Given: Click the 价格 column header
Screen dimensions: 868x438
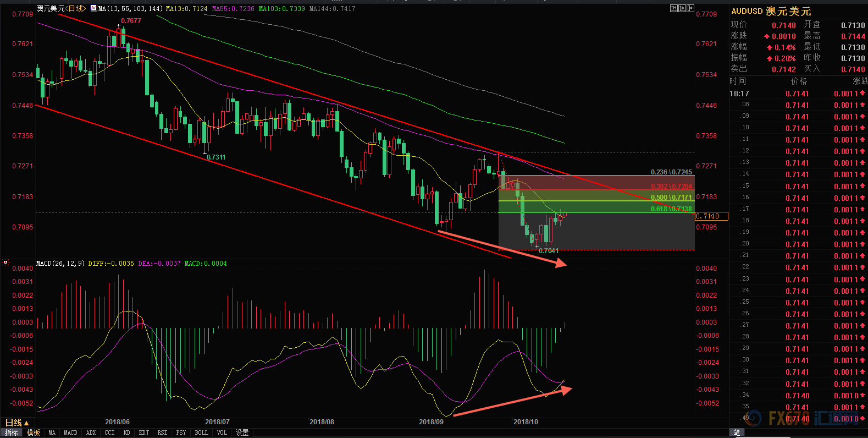Looking at the screenshot, I should (799, 81).
